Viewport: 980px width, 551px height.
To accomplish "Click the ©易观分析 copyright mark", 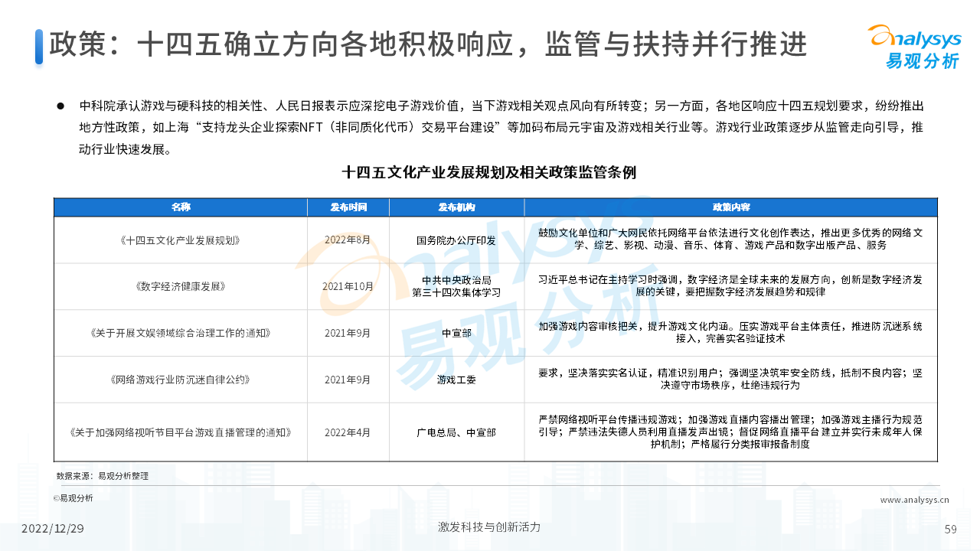I will pos(73,498).
